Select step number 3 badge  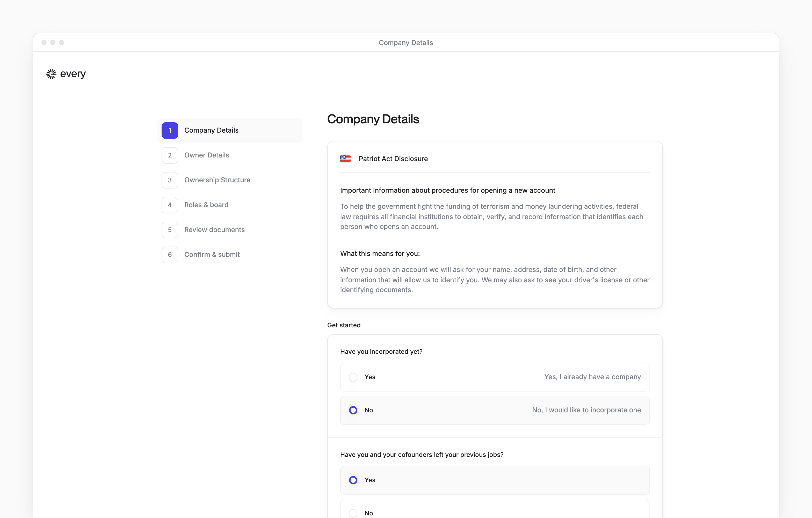click(x=170, y=180)
